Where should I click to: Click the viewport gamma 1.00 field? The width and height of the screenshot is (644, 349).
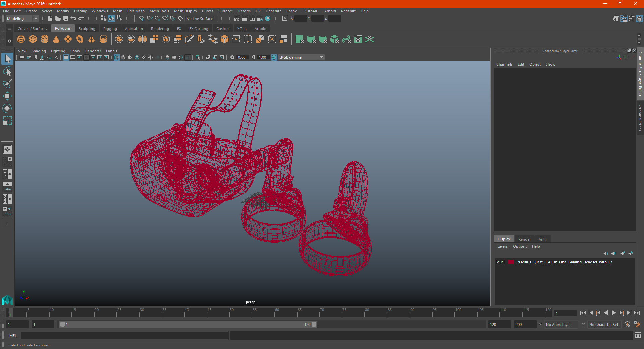[263, 57]
